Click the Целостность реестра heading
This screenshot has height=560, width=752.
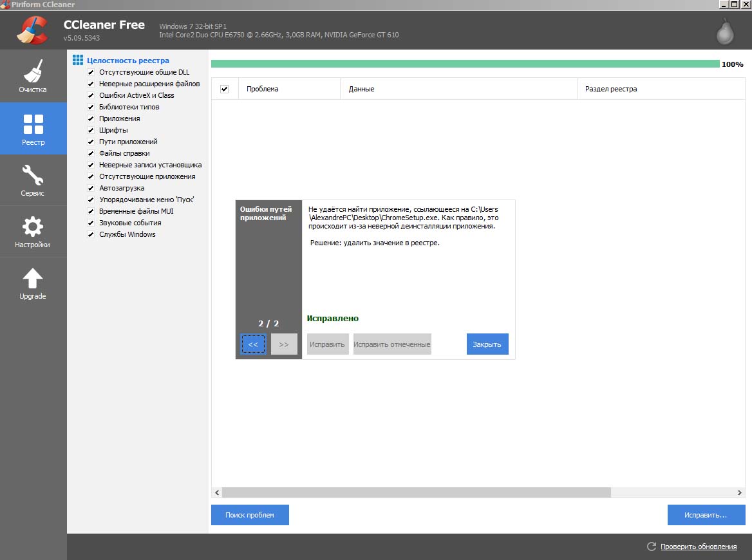point(128,61)
